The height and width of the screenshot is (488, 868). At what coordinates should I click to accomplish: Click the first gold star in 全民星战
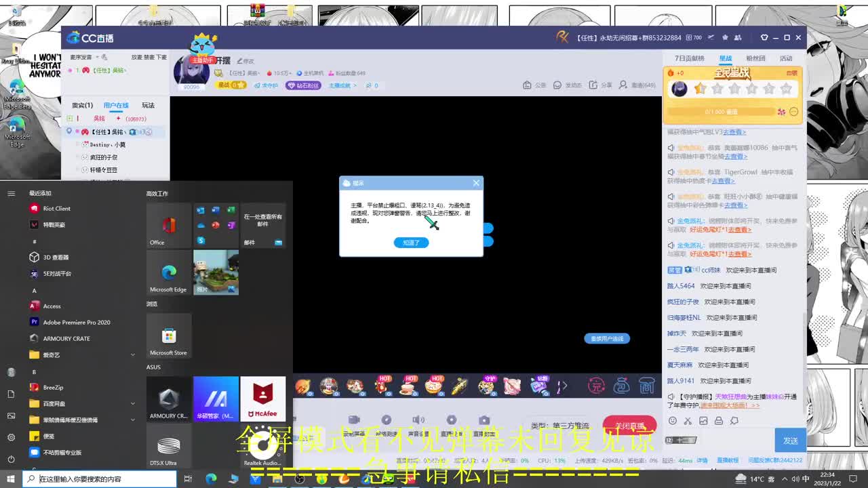[x=701, y=89]
